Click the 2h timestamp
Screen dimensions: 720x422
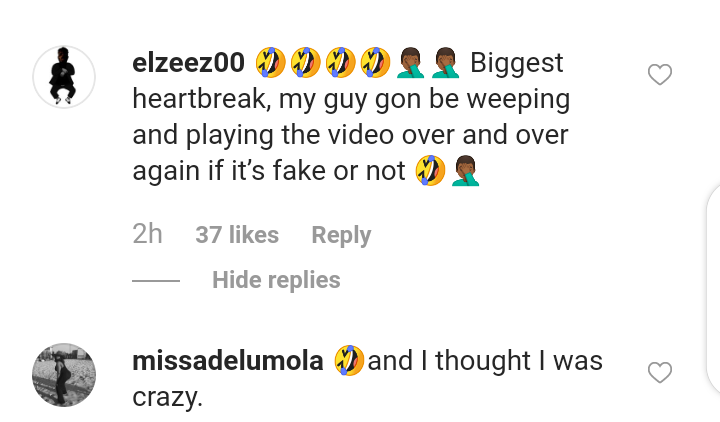pyautogui.click(x=147, y=235)
